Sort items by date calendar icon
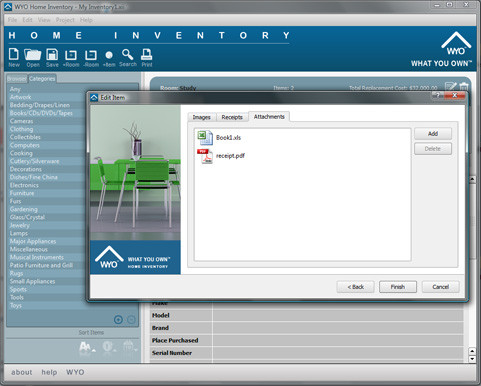The image size is (481, 386). click(x=130, y=347)
